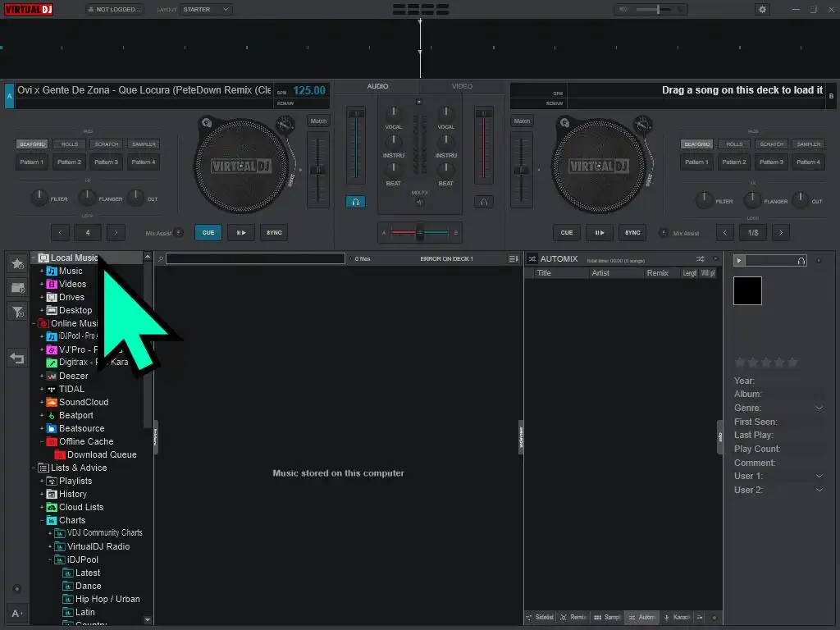This screenshot has height=630, width=840.
Task: Click the browser options icon beside ERROR ON DECK 1
Action: pyautogui.click(x=514, y=258)
